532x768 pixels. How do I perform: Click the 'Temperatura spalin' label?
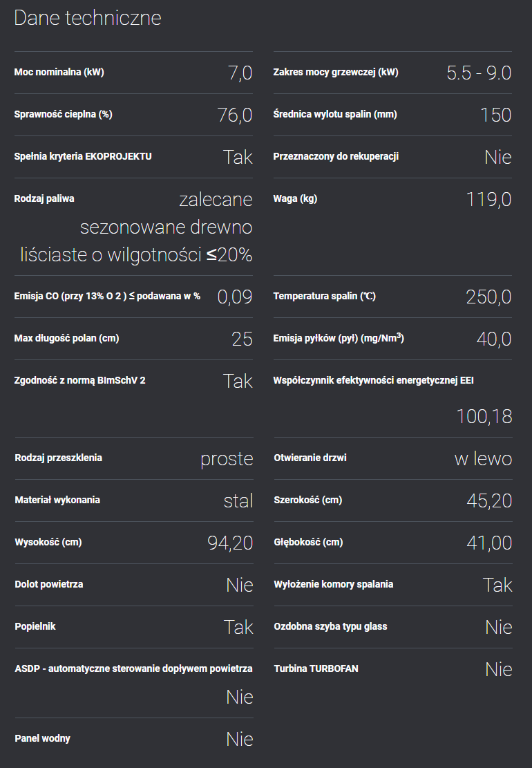(x=325, y=296)
